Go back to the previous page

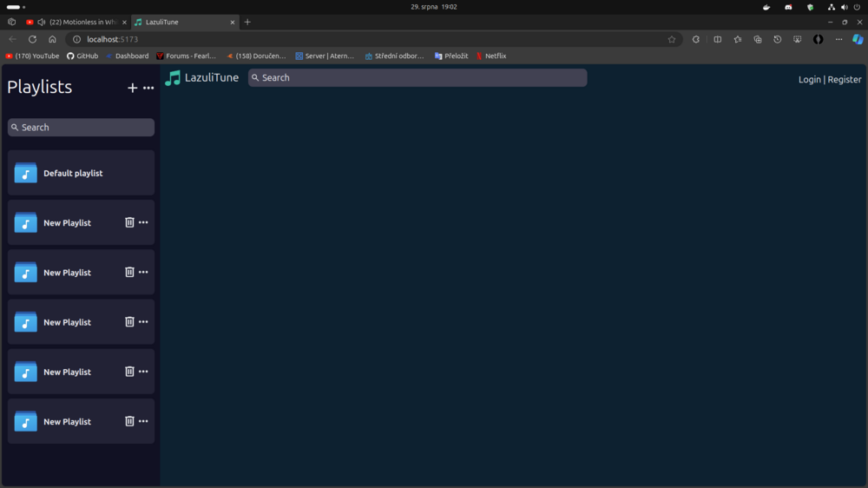coord(13,39)
